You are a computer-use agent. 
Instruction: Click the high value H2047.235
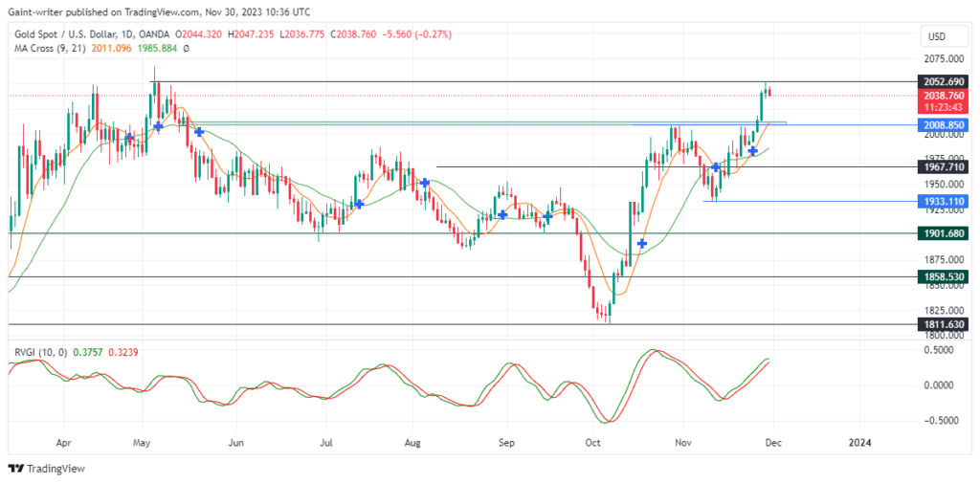pos(251,35)
